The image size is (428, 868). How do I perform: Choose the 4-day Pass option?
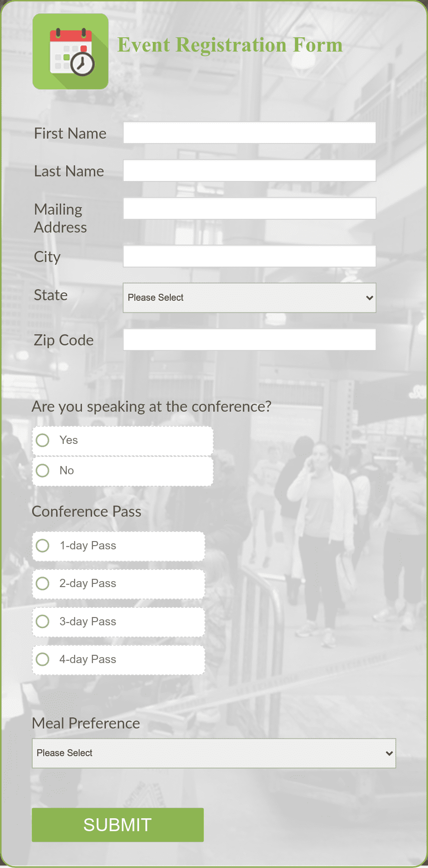[42, 659]
